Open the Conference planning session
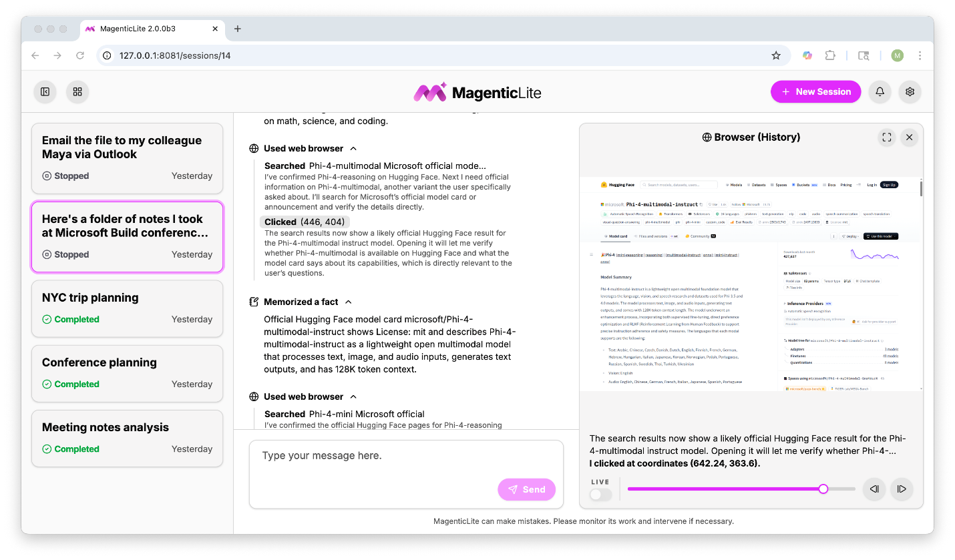 click(127, 373)
